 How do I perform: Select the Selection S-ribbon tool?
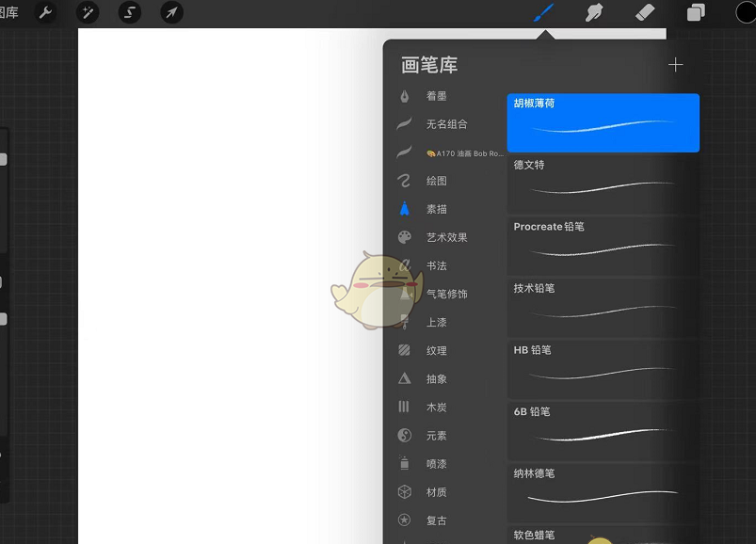coord(129,12)
